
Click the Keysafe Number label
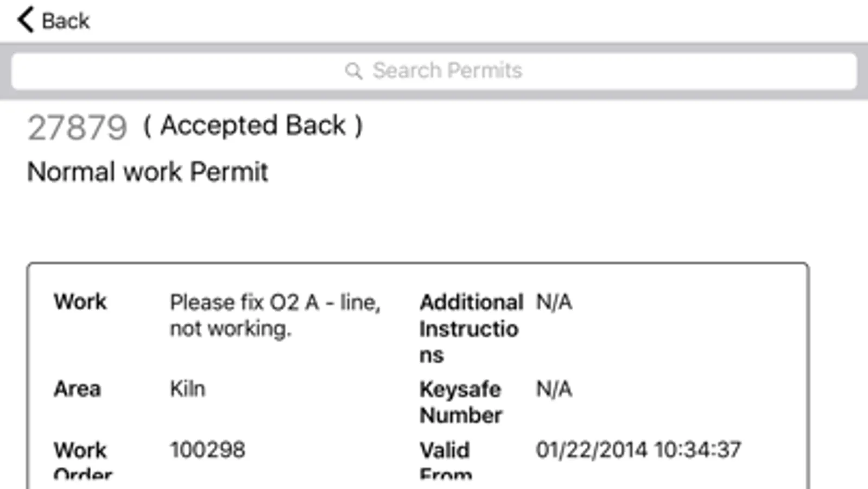pos(460,402)
